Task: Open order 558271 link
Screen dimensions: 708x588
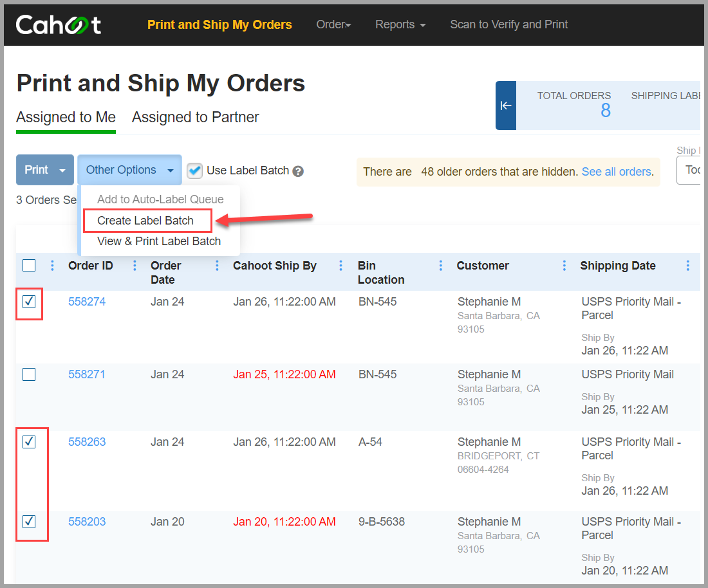Action: click(87, 374)
